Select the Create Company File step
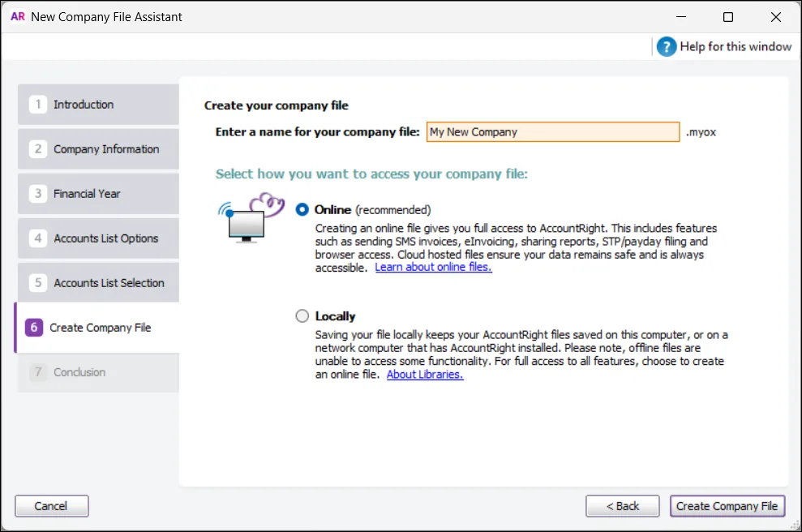 pyautogui.click(x=97, y=327)
